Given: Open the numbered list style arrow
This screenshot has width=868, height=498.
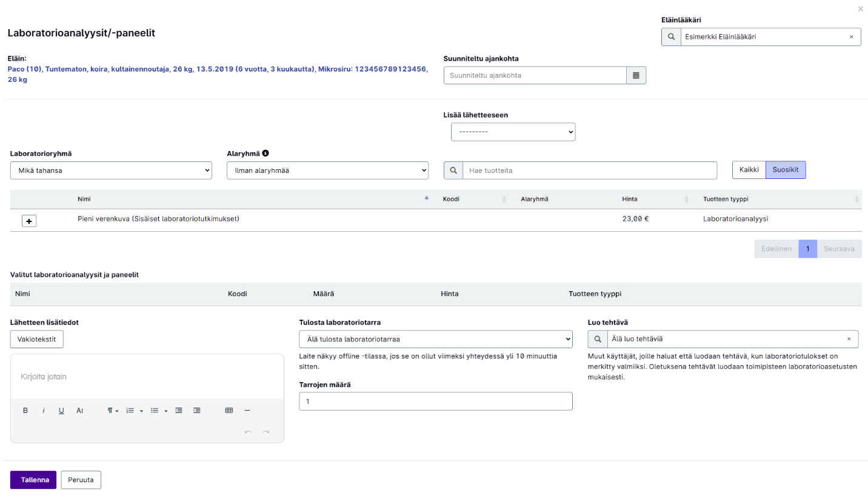Looking at the screenshot, I should pos(141,411).
